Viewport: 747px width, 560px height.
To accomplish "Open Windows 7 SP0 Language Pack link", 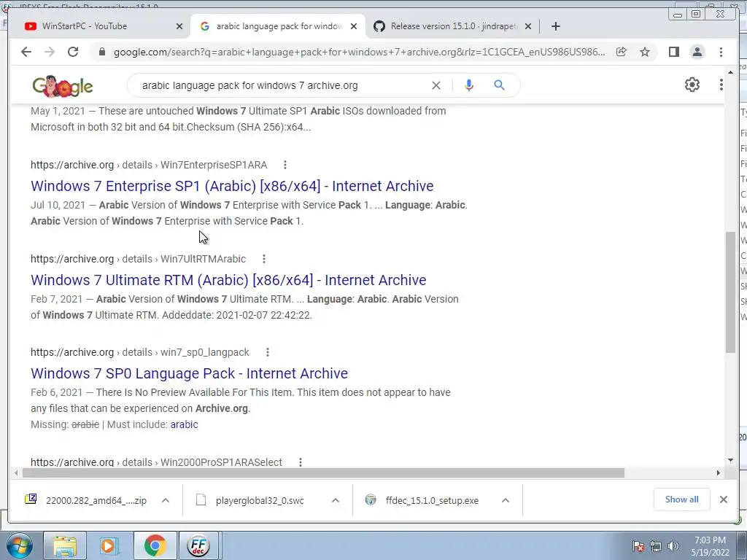I will (189, 373).
